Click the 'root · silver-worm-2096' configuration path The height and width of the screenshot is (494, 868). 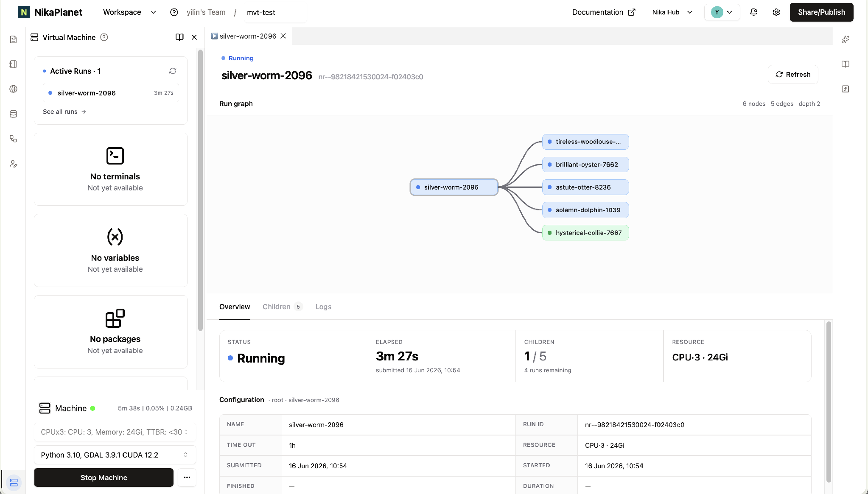(x=305, y=400)
